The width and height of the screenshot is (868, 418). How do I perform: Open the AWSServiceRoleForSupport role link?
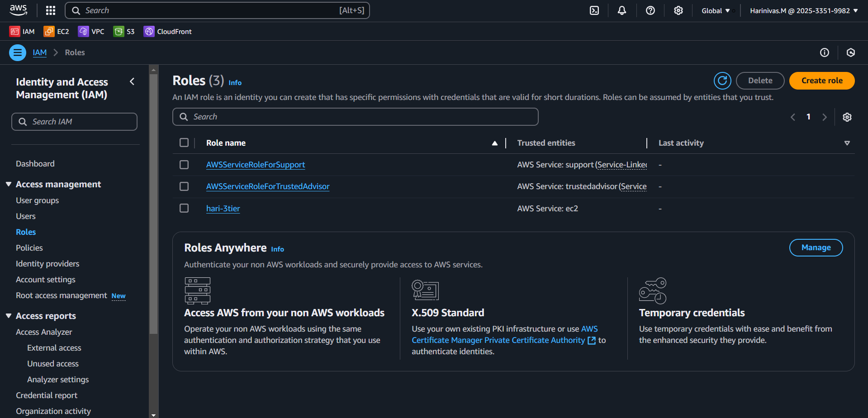tap(256, 165)
